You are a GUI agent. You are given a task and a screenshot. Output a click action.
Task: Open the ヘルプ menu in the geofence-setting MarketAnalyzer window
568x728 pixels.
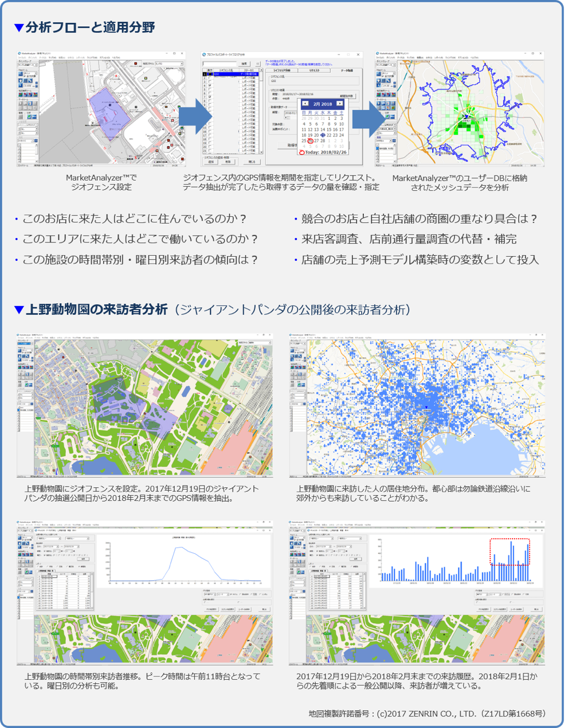coord(116,58)
